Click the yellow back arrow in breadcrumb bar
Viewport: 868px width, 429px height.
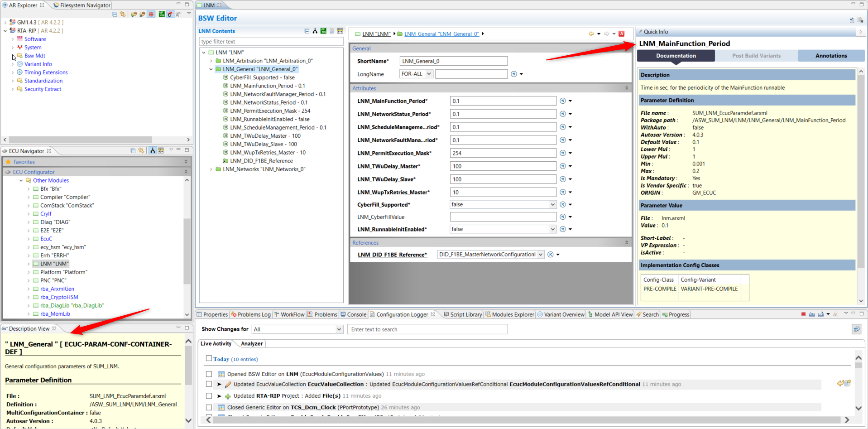591,34
